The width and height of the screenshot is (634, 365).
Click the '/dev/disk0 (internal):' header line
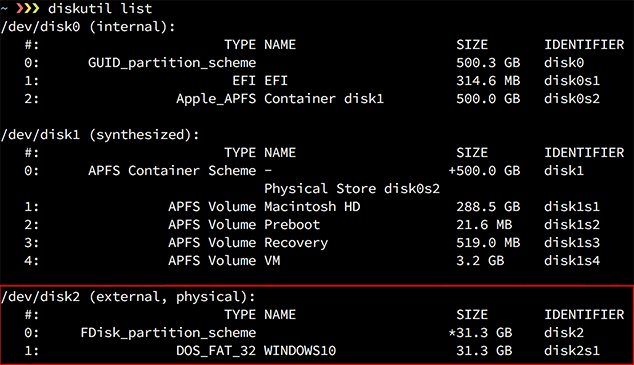point(88,27)
